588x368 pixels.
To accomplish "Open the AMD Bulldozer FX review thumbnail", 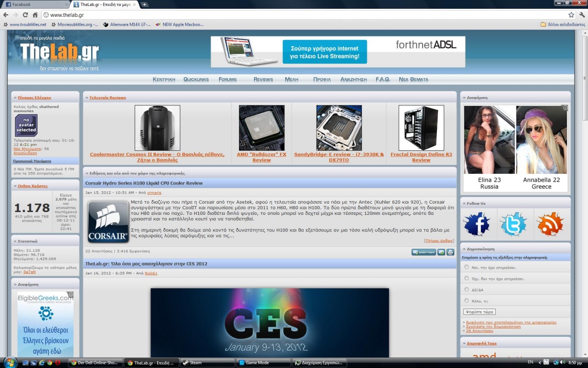I will point(261,128).
